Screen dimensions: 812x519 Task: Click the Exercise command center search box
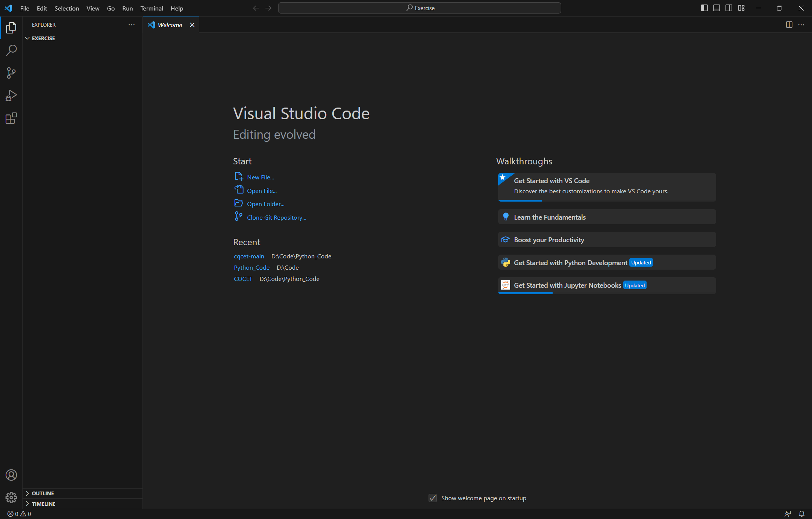(420, 8)
